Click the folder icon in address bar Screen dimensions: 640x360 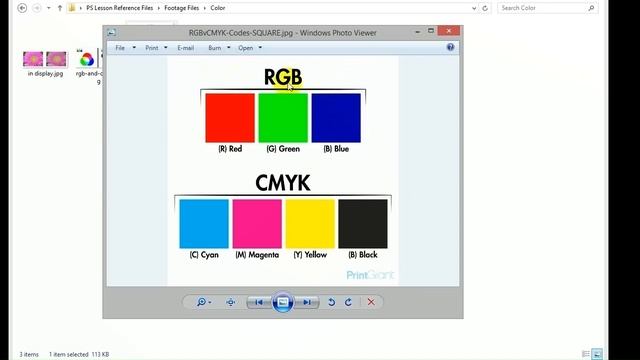(x=72, y=8)
